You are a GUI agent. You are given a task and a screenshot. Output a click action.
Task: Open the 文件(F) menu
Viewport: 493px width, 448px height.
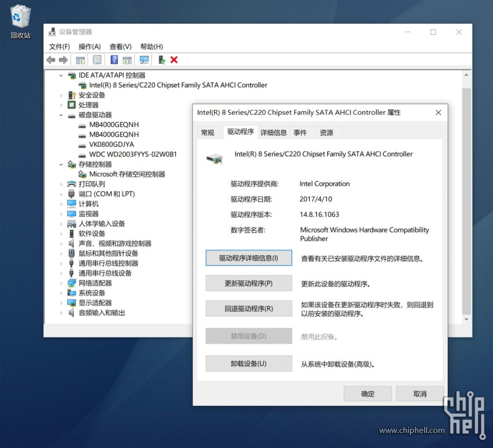[59, 47]
